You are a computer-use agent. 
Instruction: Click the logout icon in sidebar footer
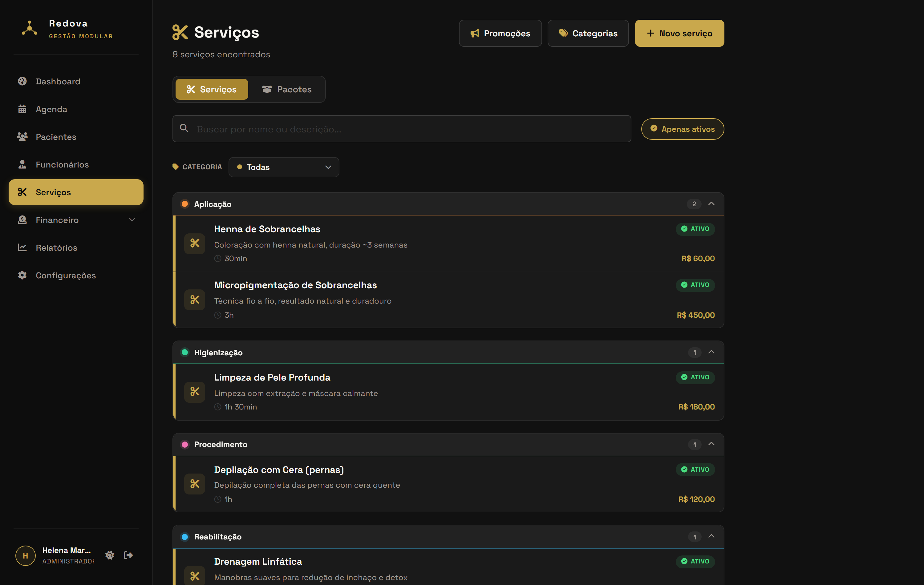tap(128, 555)
